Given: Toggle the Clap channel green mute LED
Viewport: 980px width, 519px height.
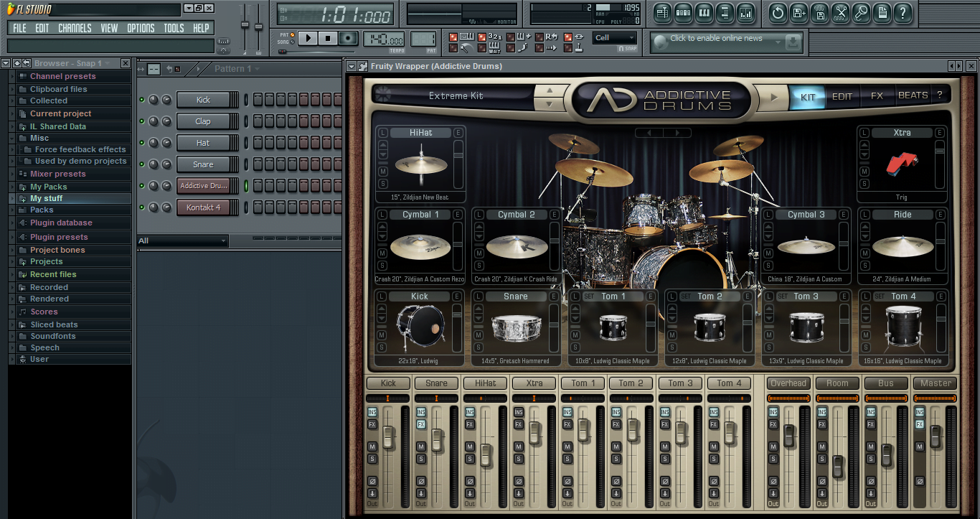Looking at the screenshot, I should tap(142, 121).
